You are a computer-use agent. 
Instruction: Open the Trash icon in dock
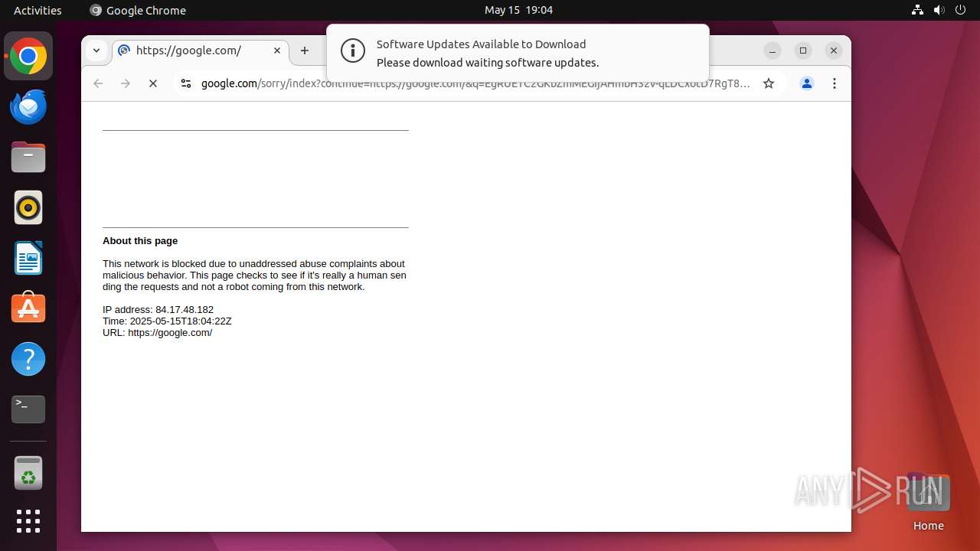point(28,473)
